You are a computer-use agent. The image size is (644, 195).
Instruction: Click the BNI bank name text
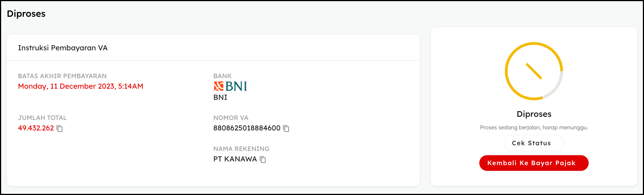click(x=220, y=97)
